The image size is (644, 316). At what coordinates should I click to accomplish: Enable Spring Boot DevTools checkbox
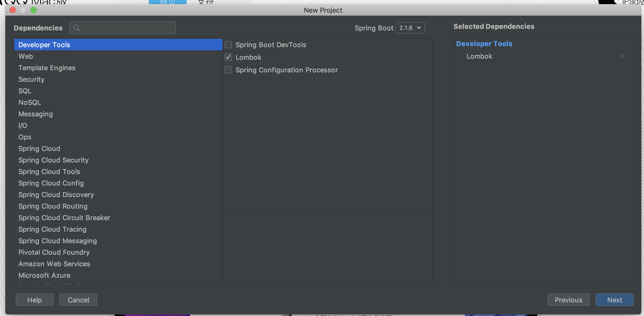(x=228, y=45)
